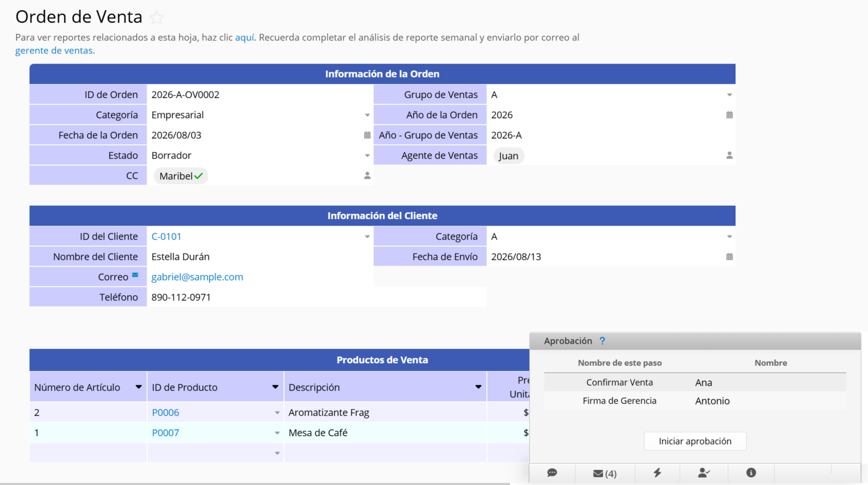The width and height of the screenshot is (868, 485).
Task: Expand the ID del Cliente dropdown
Action: [x=367, y=237]
